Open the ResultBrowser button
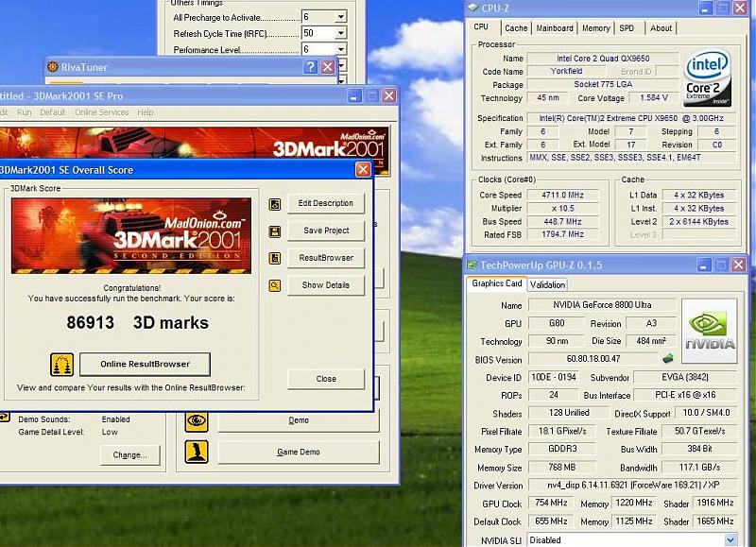Viewport: 756px width, 547px height. pyautogui.click(x=326, y=258)
